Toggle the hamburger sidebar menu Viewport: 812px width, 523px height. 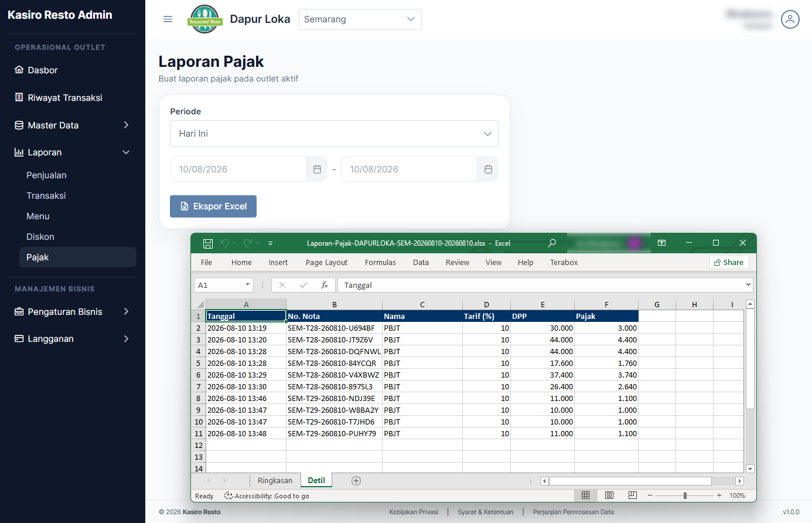(168, 19)
